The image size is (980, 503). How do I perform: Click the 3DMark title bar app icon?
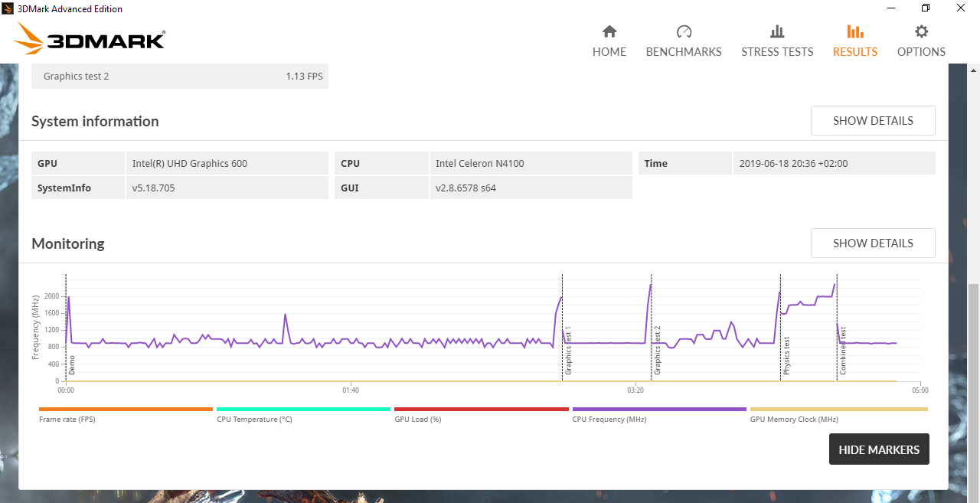8,9
